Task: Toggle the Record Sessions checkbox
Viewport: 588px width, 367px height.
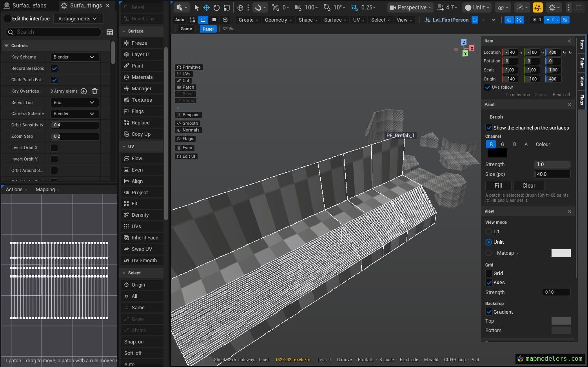Action: tap(54, 68)
